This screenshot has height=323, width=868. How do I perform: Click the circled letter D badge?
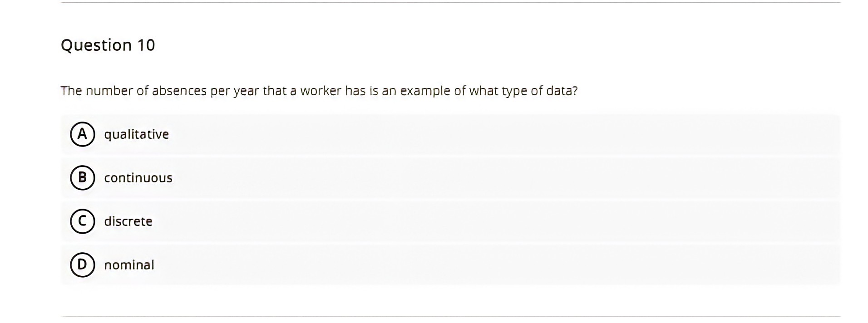click(x=82, y=265)
